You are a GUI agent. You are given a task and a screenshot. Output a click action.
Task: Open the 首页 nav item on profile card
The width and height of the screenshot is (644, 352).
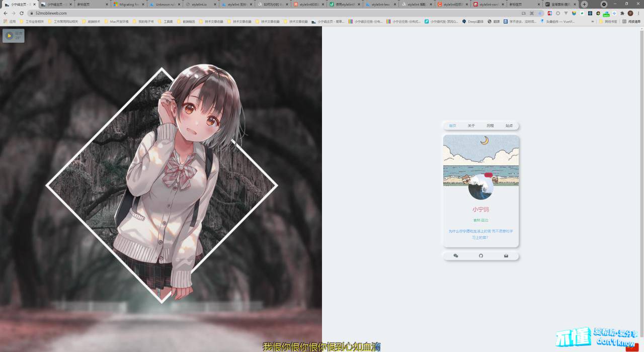(x=452, y=126)
